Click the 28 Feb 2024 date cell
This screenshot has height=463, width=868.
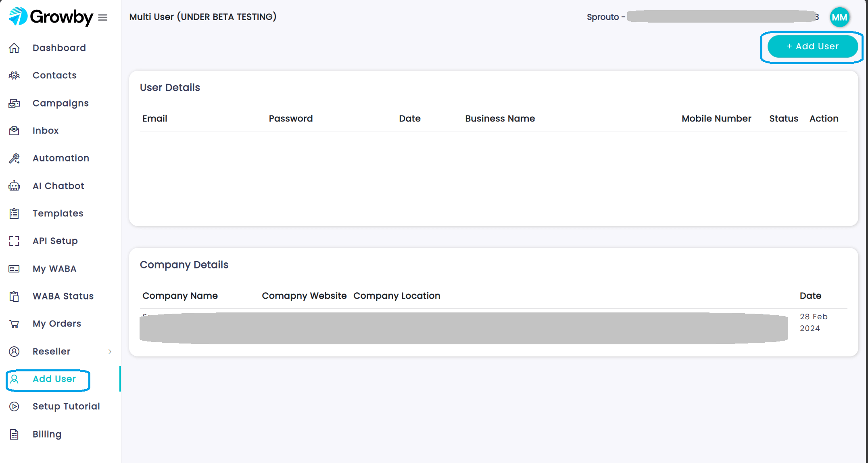click(814, 323)
